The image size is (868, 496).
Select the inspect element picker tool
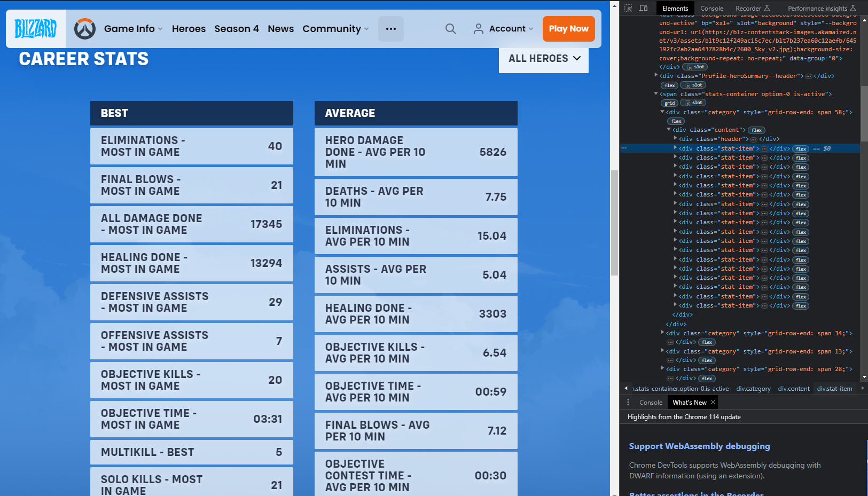click(629, 8)
